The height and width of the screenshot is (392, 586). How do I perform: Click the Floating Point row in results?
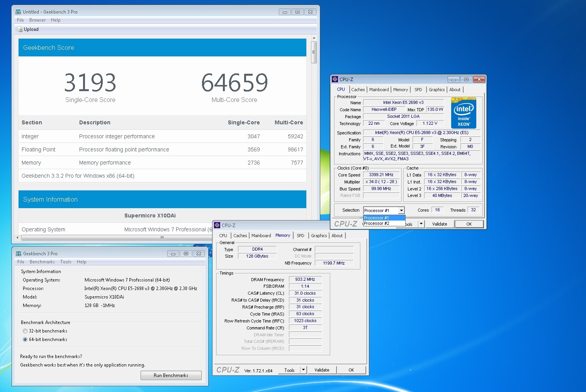[x=162, y=149]
